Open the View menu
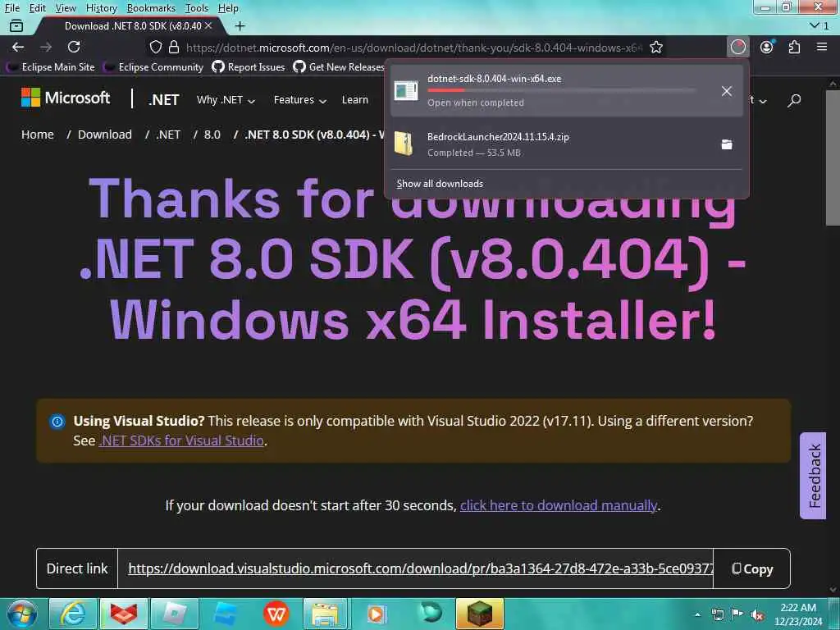The height and width of the screenshot is (630, 840). (x=66, y=8)
